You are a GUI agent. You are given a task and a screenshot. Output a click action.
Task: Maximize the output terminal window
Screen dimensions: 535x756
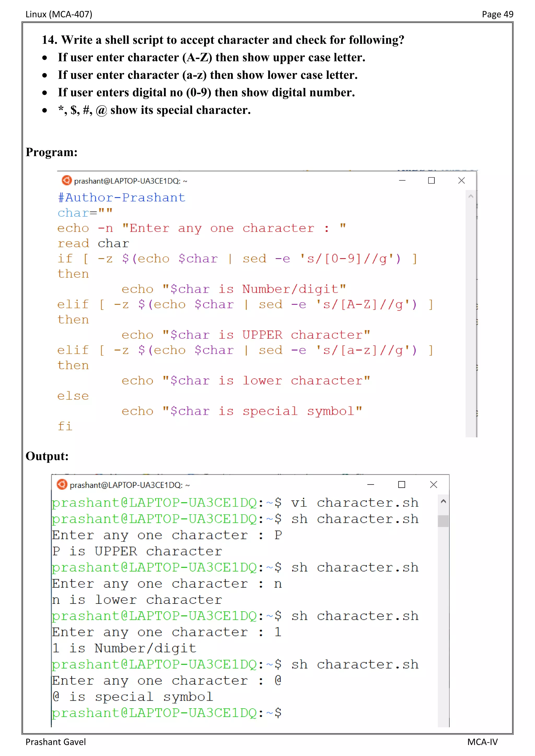[x=402, y=485]
